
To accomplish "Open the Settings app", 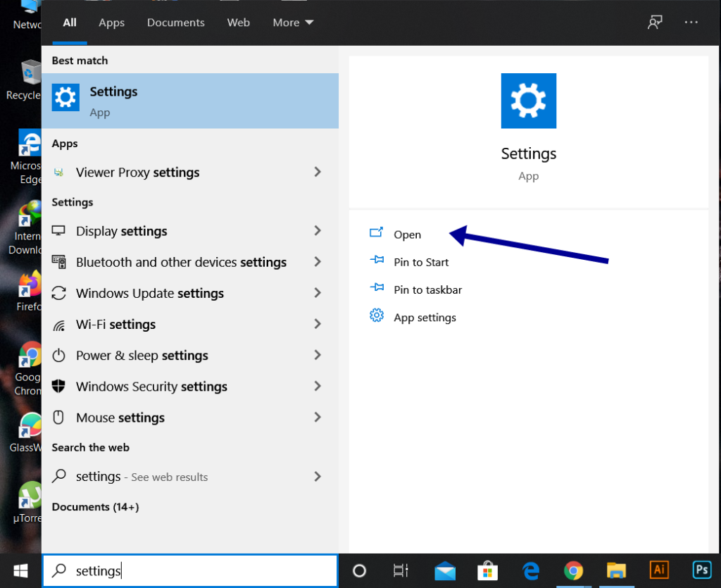I will click(407, 234).
